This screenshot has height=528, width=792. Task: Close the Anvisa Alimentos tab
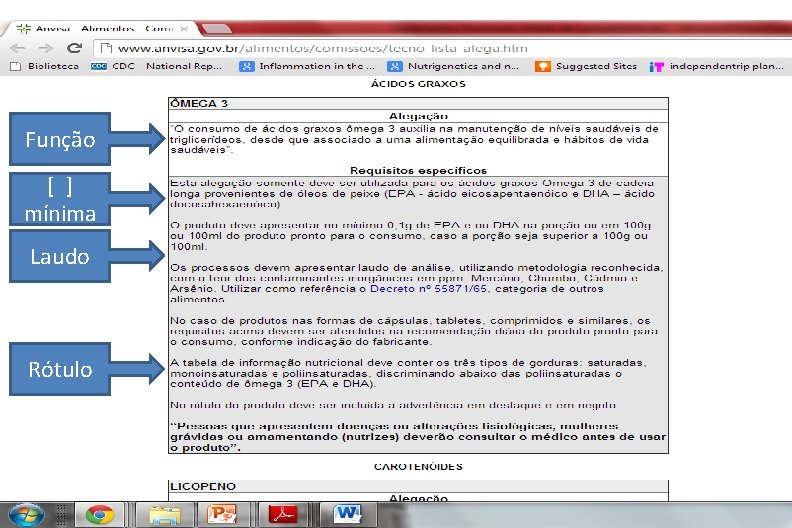pos(184,29)
